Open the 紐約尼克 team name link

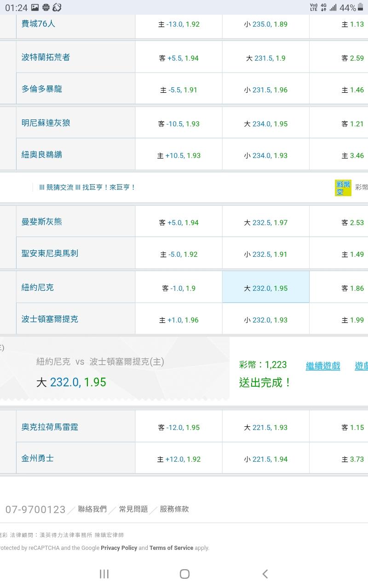38,288
